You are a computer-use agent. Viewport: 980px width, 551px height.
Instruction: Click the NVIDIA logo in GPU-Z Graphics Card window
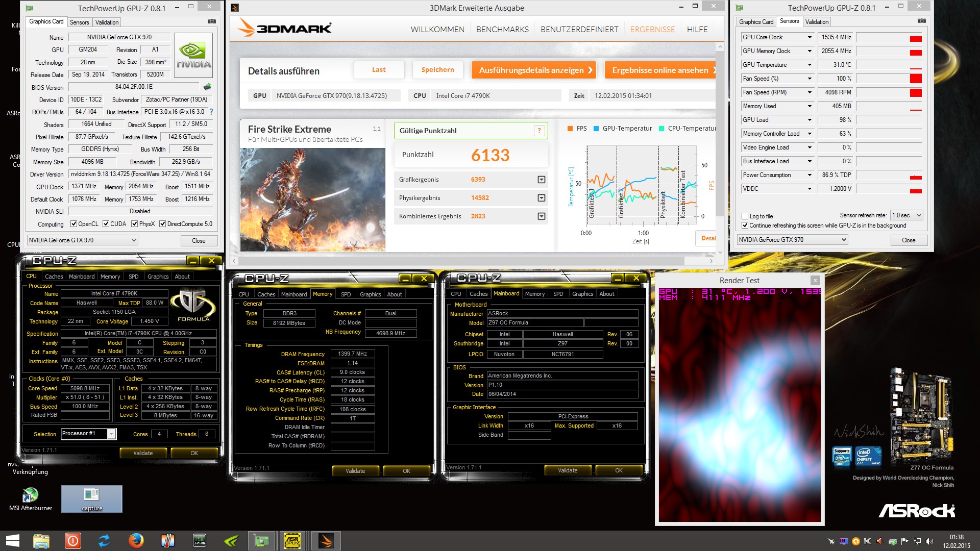click(193, 55)
